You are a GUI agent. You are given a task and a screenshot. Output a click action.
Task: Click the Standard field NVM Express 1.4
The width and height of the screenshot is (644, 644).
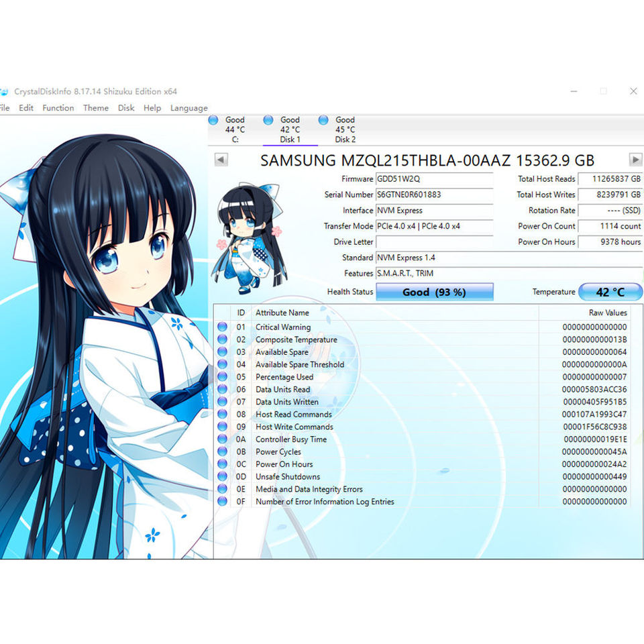pos(509,258)
